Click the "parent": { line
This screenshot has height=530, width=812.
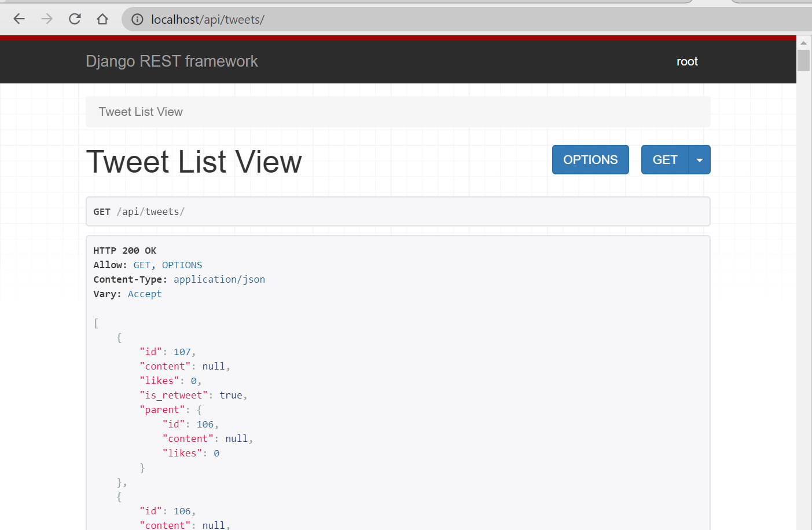(x=171, y=410)
